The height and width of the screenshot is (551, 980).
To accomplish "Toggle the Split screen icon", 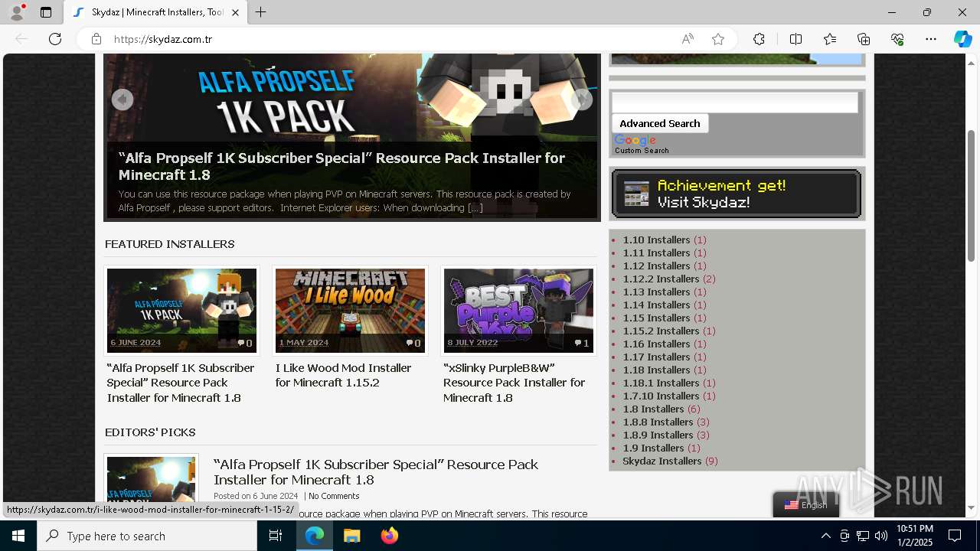I will click(795, 39).
